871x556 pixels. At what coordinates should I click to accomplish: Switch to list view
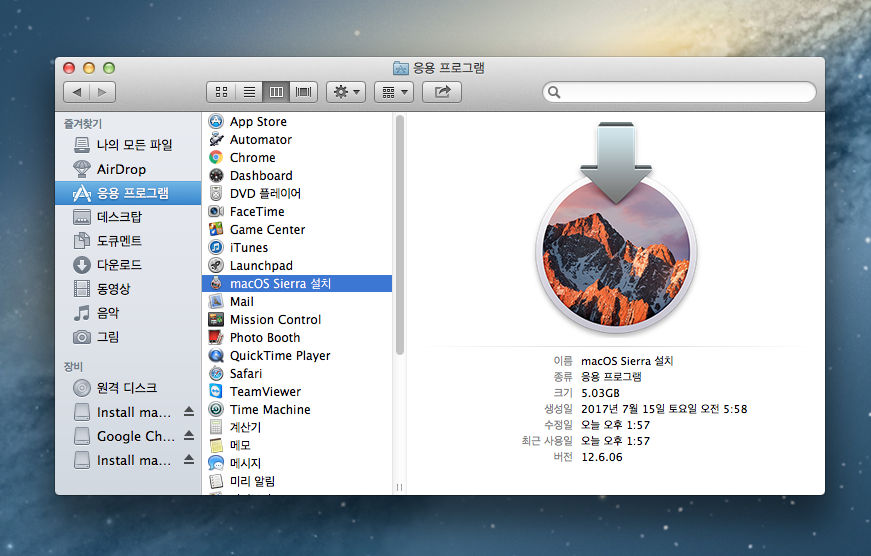(x=249, y=92)
